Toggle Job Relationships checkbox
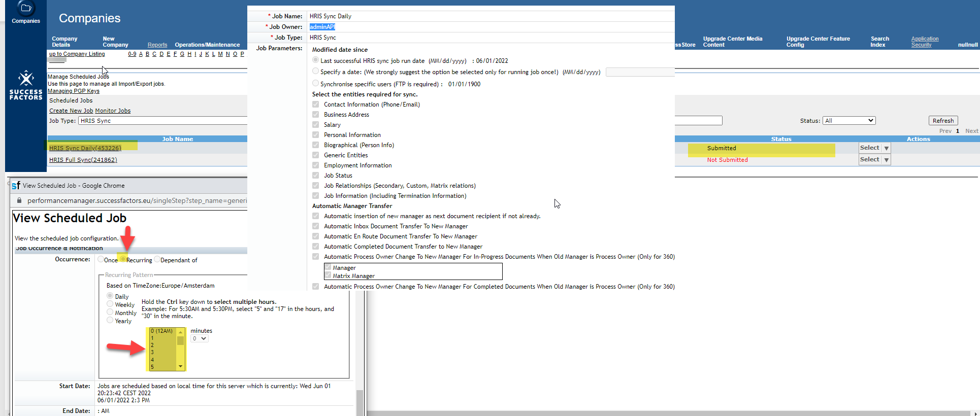Screen dimensions: 980x416 [x=315, y=185]
